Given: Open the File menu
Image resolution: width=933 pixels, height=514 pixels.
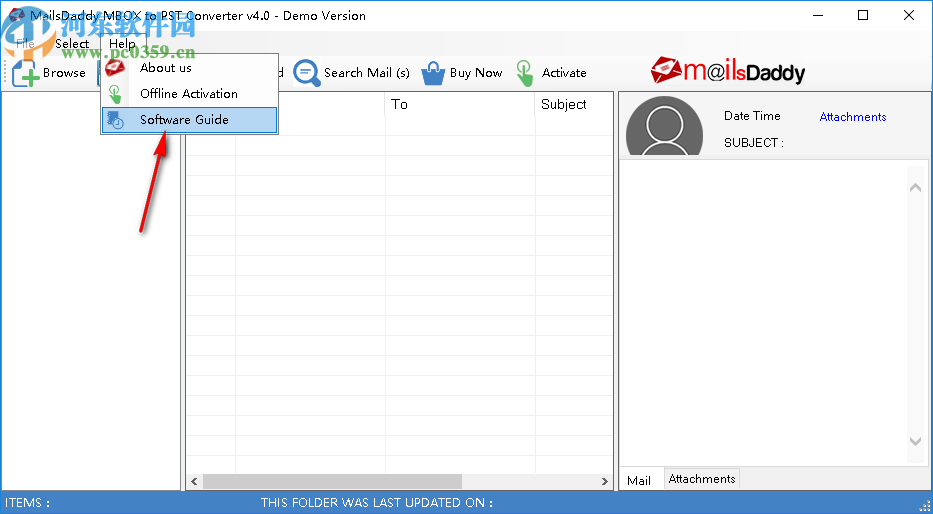Looking at the screenshot, I should point(25,43).
